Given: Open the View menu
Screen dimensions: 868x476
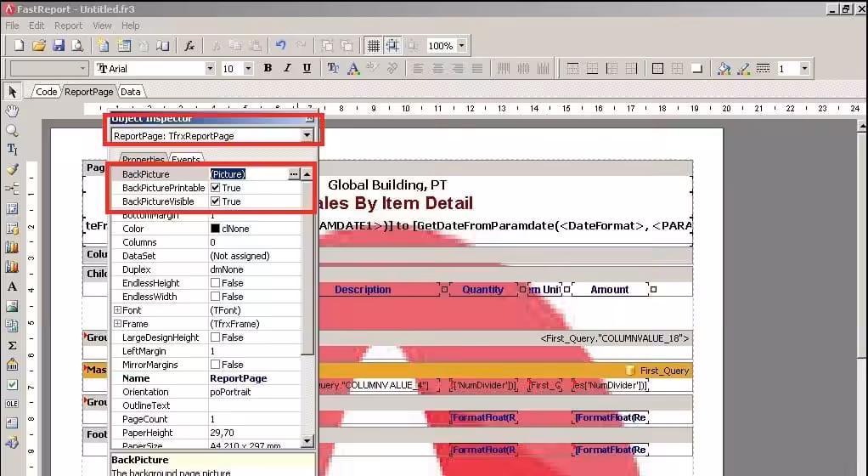Looking at the screenshot, I should tap(102, 25).
